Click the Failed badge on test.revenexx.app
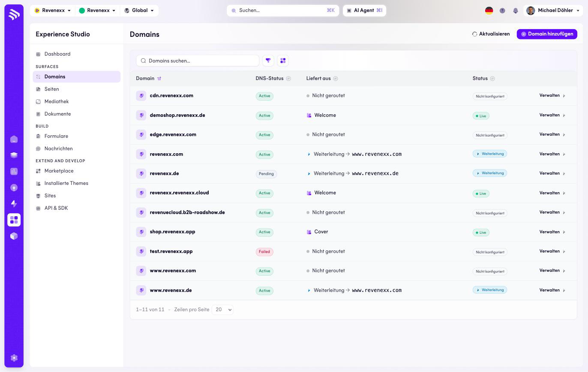The height and width of the screenshot is (372, 588). pos(264,252)
